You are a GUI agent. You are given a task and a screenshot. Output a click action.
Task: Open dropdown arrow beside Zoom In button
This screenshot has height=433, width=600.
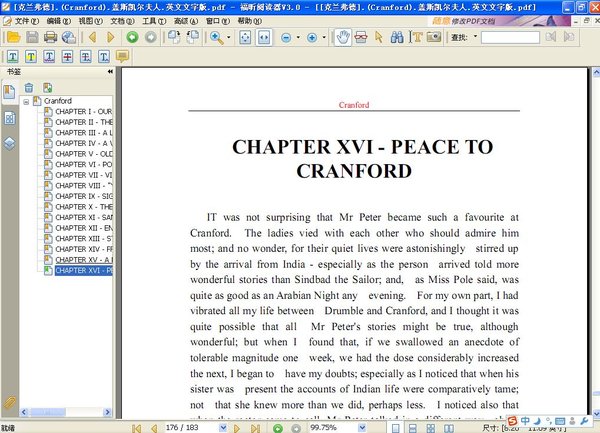(324, 37)
